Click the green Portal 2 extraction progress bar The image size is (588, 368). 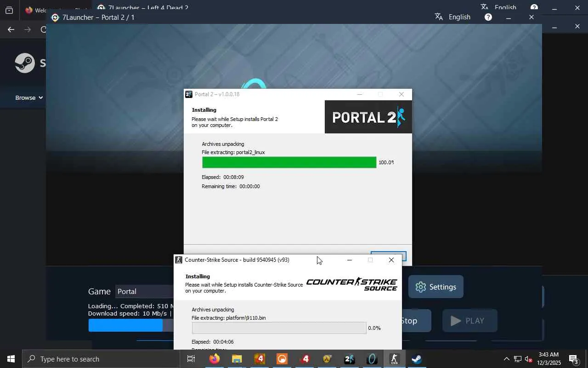(289, 162)
